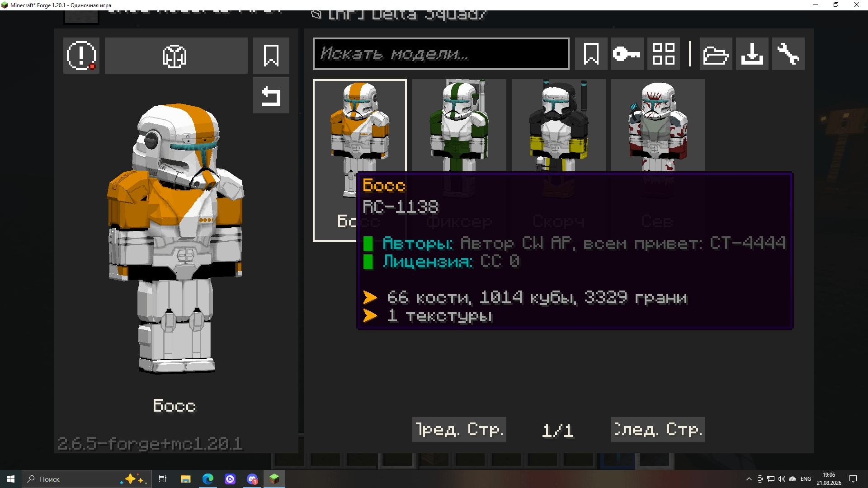Open Discord icon on taskbar
Viewport: 868px width, 488px height.
(x=252, y=479)
